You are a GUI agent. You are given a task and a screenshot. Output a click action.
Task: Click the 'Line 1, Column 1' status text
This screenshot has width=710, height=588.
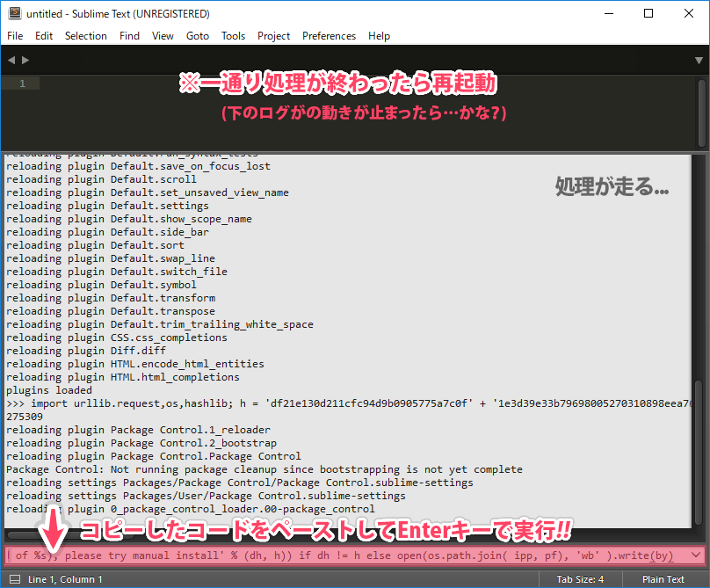click(65, 579)
